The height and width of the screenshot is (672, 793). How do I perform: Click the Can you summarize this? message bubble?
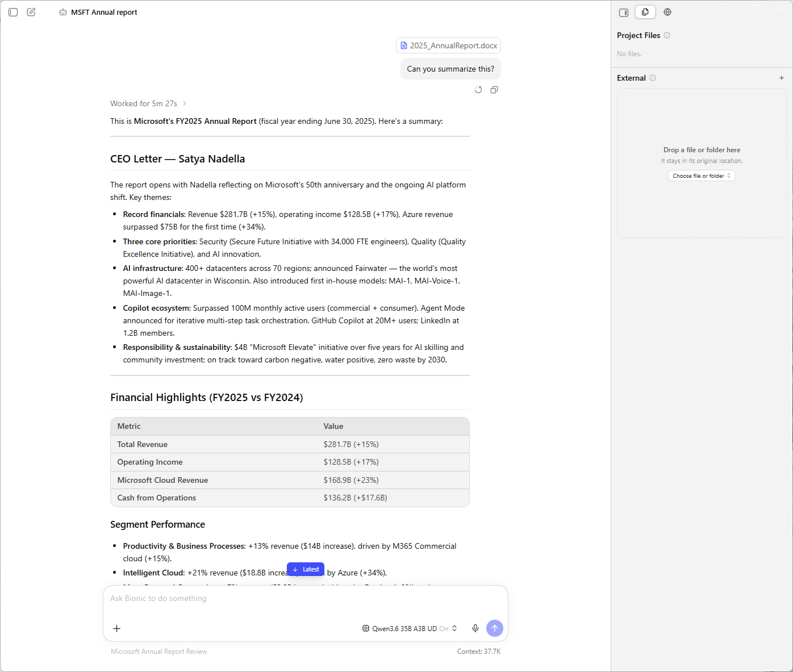click(x=450, y=69)
